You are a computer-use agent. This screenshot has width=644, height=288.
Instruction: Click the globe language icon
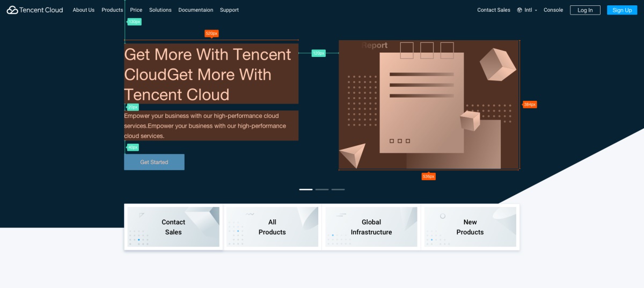(x=519, y=10)
